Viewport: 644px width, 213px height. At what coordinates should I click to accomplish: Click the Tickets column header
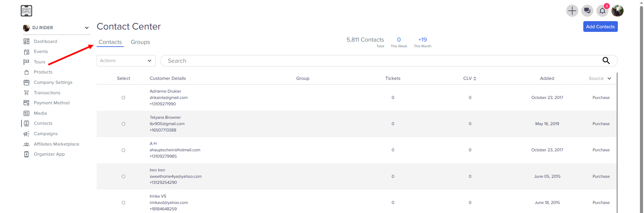(393, 78)
